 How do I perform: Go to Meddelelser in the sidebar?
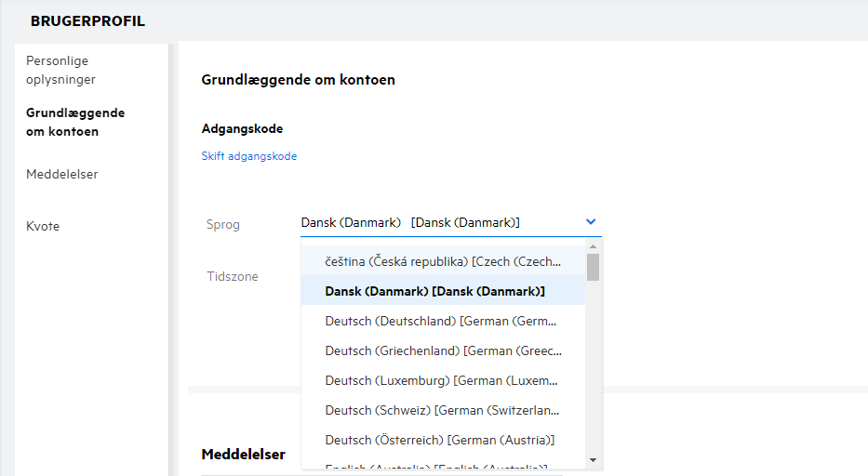(x=62, y=174)
